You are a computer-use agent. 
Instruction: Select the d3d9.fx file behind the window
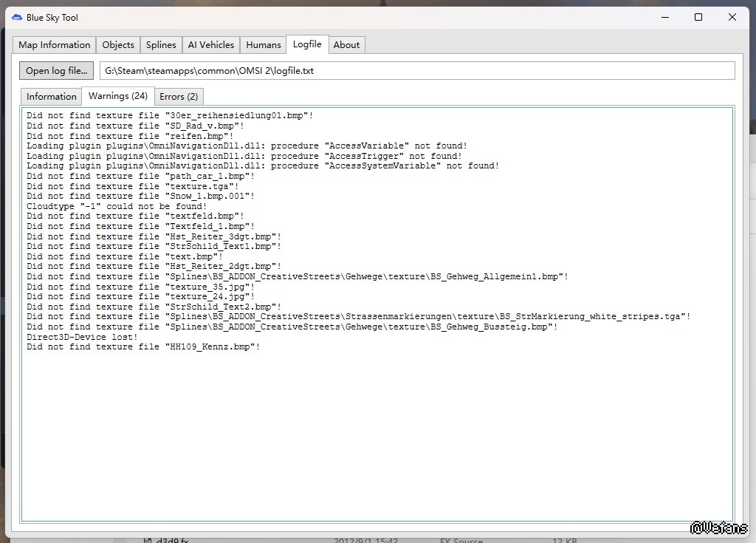[172, 540]
